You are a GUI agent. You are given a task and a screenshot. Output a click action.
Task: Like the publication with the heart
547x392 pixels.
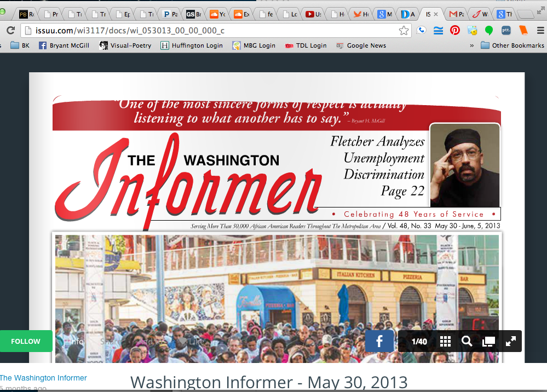(x=192, y=342)
